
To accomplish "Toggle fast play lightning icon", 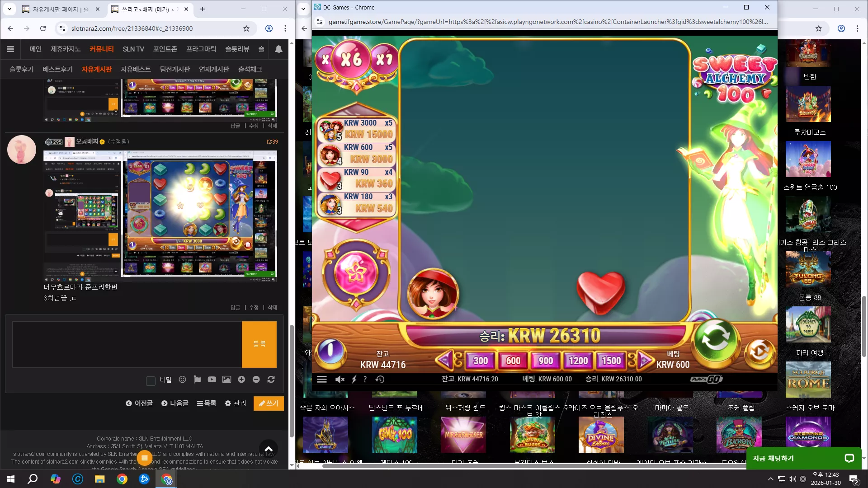I will 354,379.
